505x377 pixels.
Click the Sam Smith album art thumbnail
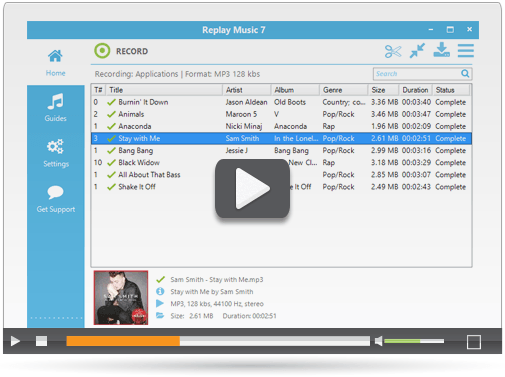pos(121,297)
